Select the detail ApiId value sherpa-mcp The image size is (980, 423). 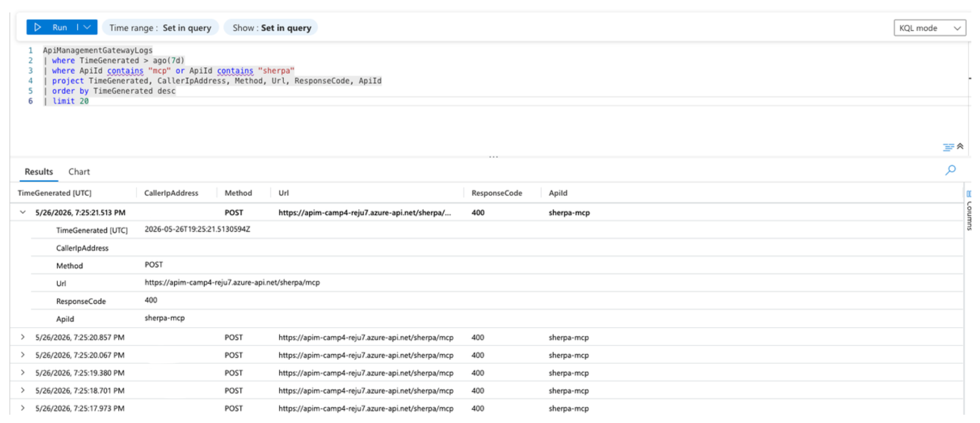point(164,318)
